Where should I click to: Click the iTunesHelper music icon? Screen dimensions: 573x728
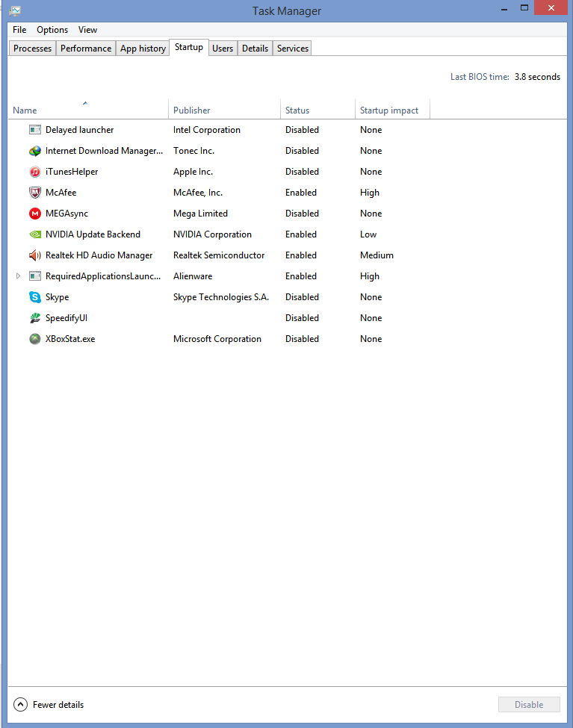[x=35, y=172]
